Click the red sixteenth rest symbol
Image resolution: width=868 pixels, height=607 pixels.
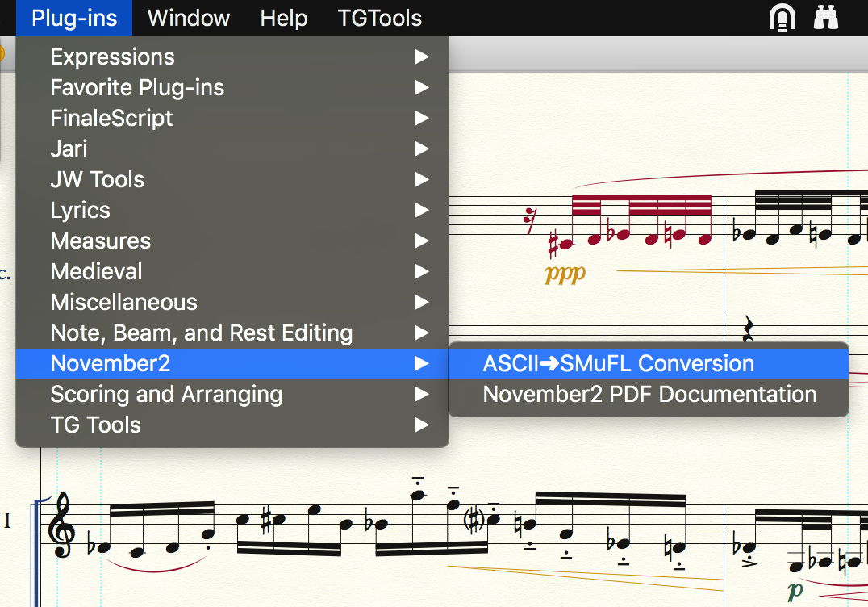[530, 220]
